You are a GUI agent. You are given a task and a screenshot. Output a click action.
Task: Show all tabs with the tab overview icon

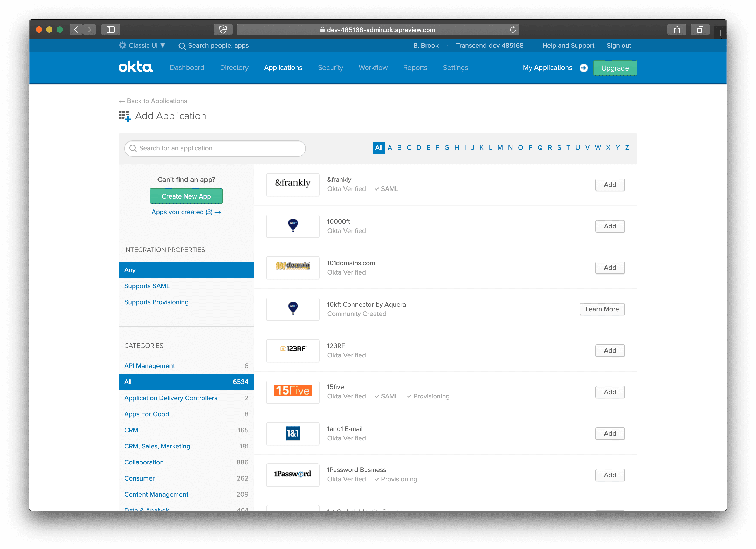coord(700,30)
